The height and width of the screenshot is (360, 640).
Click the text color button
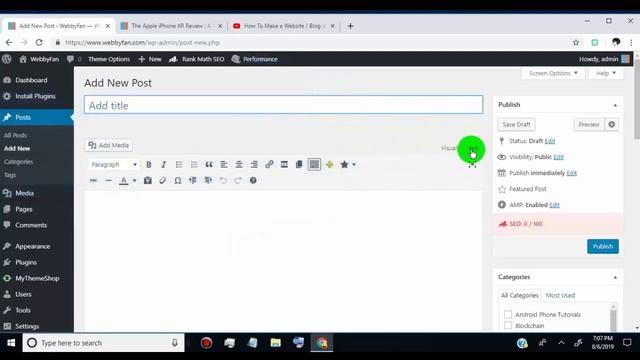click(124, 180)
